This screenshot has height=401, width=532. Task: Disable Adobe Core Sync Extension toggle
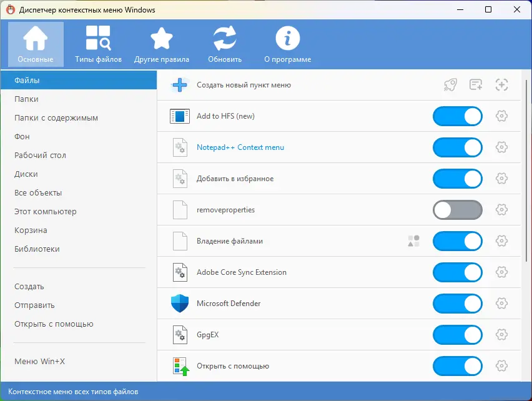click(457, 272)
